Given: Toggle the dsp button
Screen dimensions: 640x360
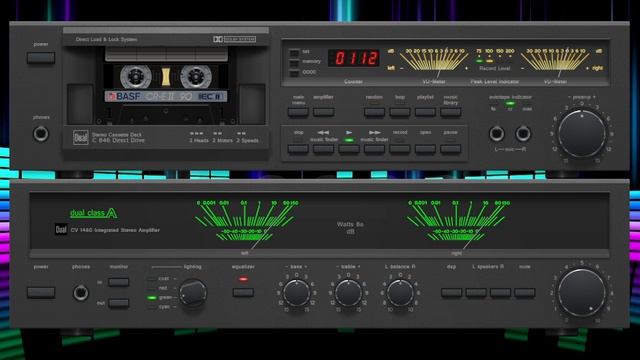Looking at the screenshot, I should click(451, 293).
